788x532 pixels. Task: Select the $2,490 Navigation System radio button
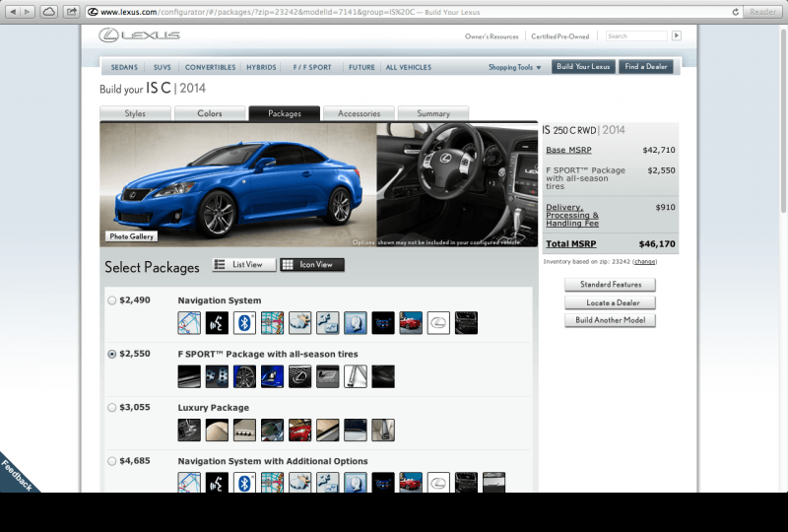[x=111, y=300]
